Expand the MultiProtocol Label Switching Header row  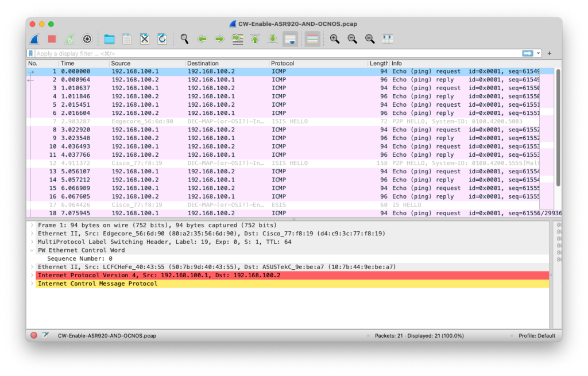[x=33, y=242]
